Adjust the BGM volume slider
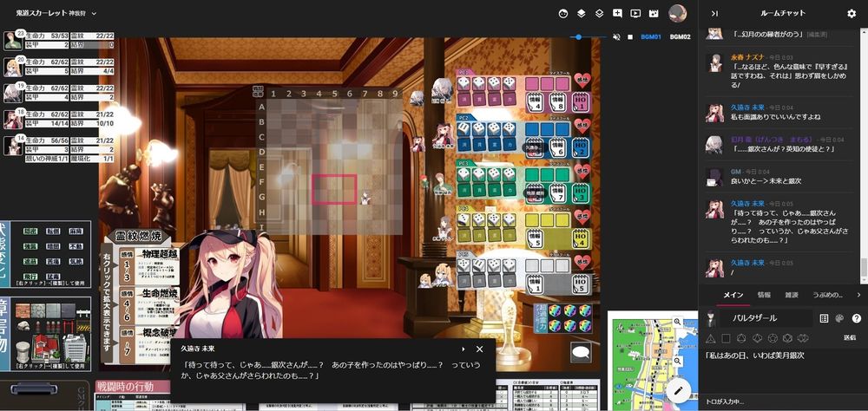868x411 pixels. [x=589, y=37]
